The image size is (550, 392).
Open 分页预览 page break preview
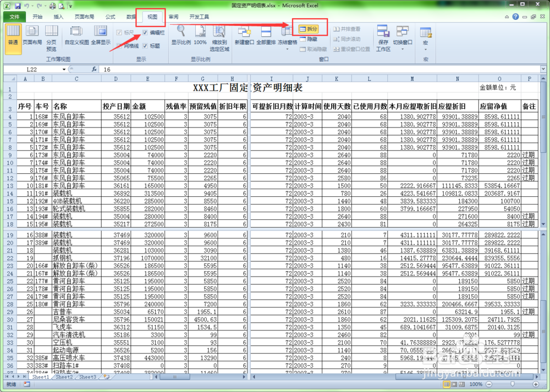(52, 38)
